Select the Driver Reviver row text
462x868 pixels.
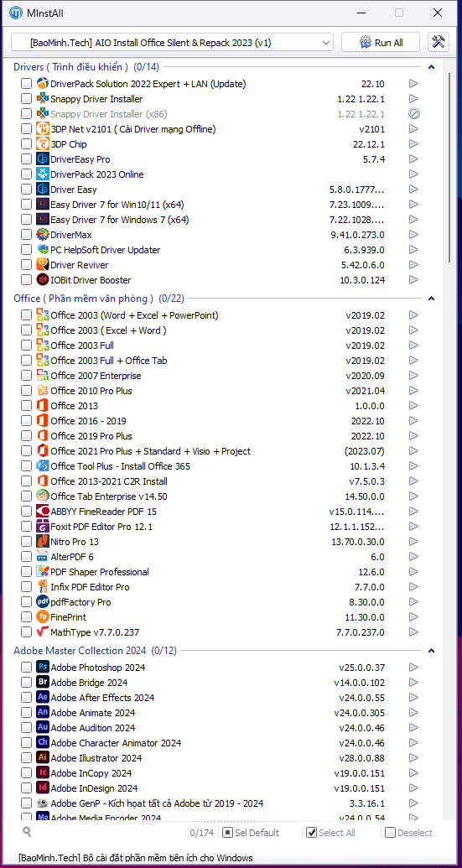pos(79,265)
